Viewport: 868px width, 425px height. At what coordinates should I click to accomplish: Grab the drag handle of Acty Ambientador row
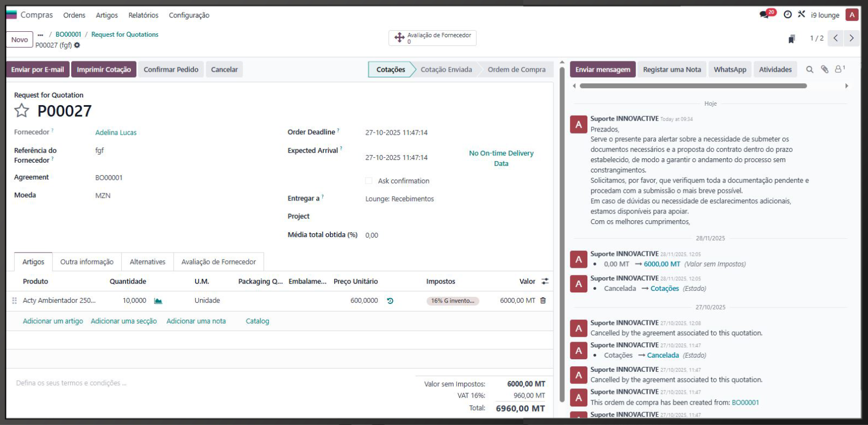click(x=14, y=301)
